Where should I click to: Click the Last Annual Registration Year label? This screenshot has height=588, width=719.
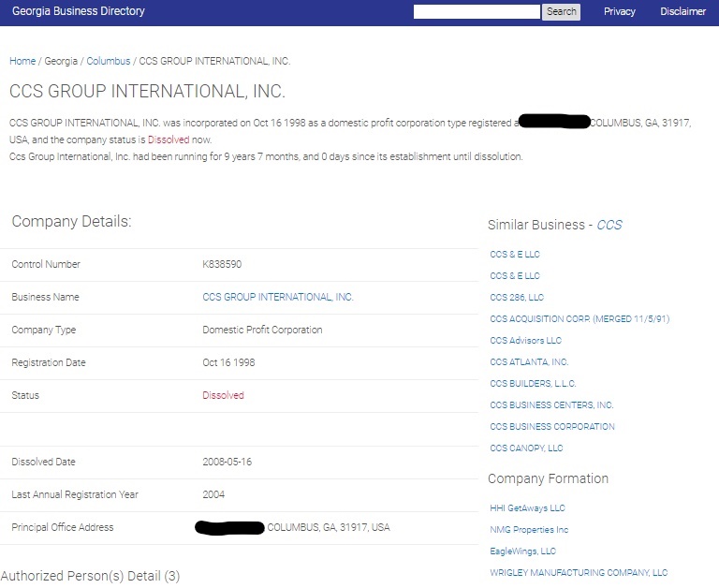pos(75,494)
